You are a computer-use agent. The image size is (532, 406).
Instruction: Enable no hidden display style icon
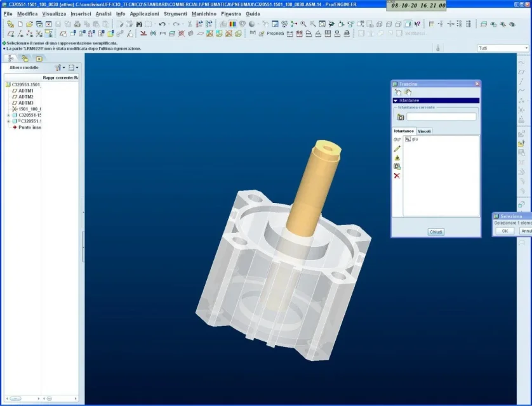pyautogui.click(x=398, y=24)
